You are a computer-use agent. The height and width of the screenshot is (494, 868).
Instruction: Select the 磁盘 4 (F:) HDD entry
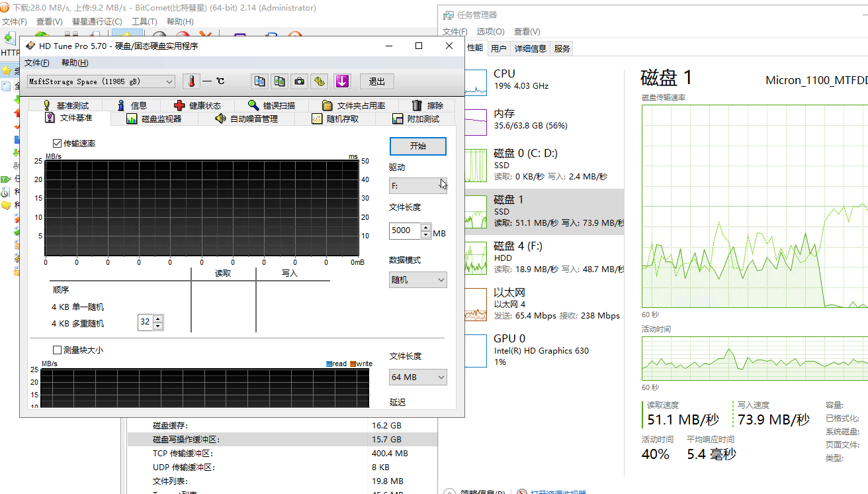tap(544, 258)
